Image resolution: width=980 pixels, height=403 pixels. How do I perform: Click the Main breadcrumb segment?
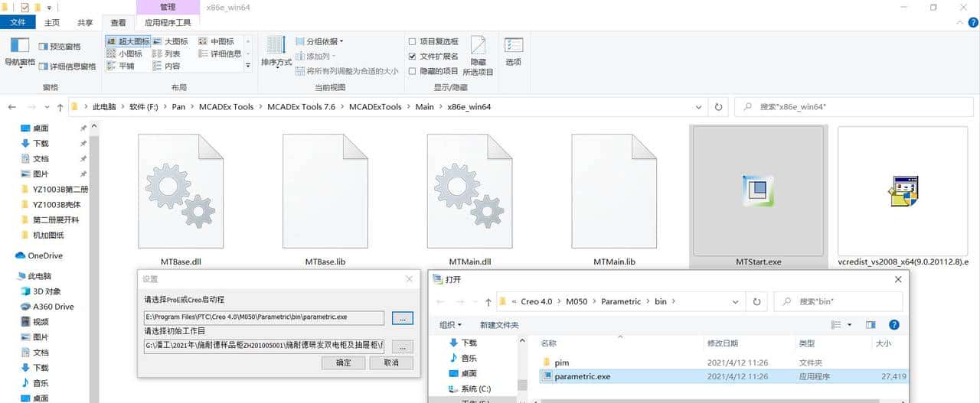pyautogui.click(x=424, y=107)
